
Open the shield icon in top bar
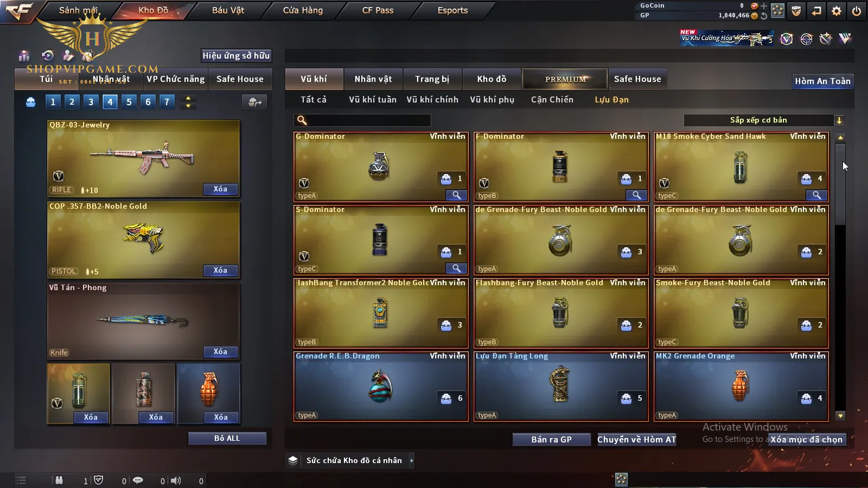tap(796, 10)
